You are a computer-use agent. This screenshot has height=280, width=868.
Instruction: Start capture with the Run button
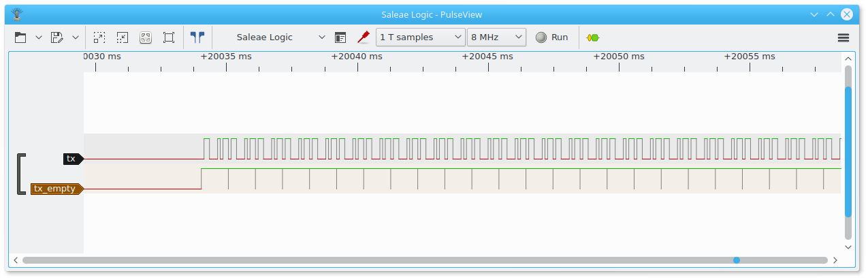(552, 37)
